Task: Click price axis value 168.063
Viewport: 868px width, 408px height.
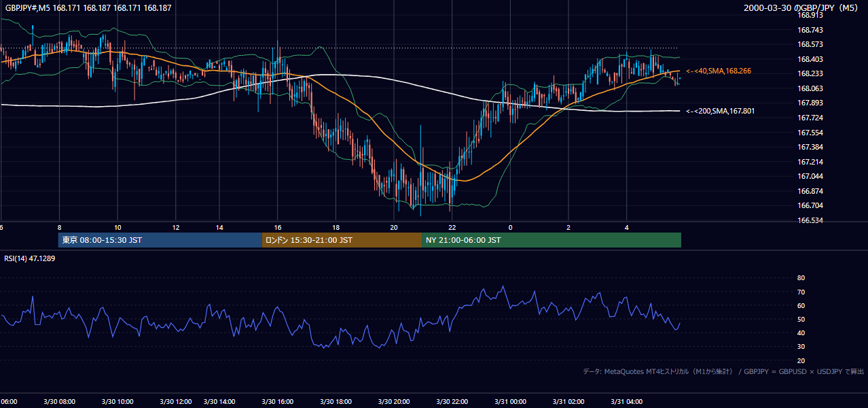Action: [810, 88]
